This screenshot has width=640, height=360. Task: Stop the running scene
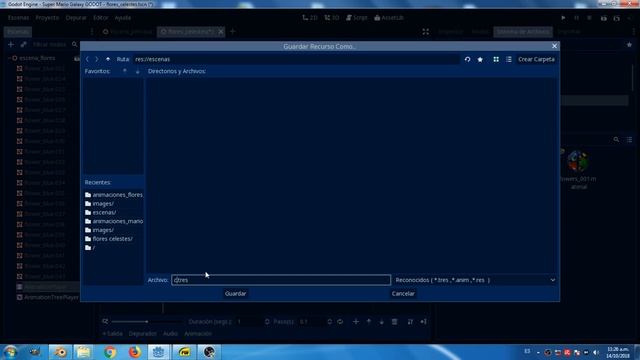[589, 18]
